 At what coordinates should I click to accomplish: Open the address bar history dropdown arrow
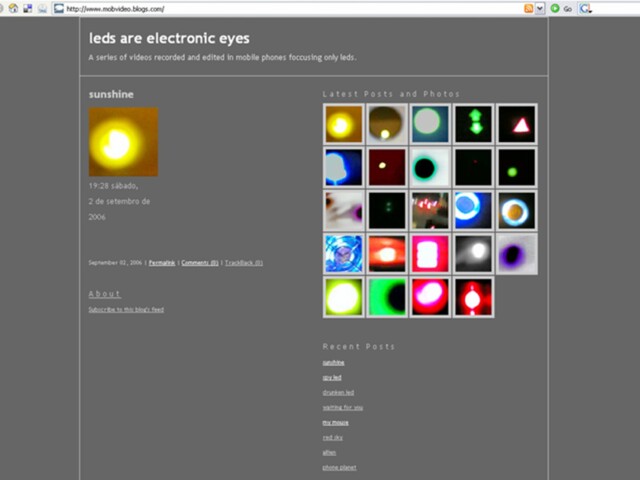click(x=540, y=8)
